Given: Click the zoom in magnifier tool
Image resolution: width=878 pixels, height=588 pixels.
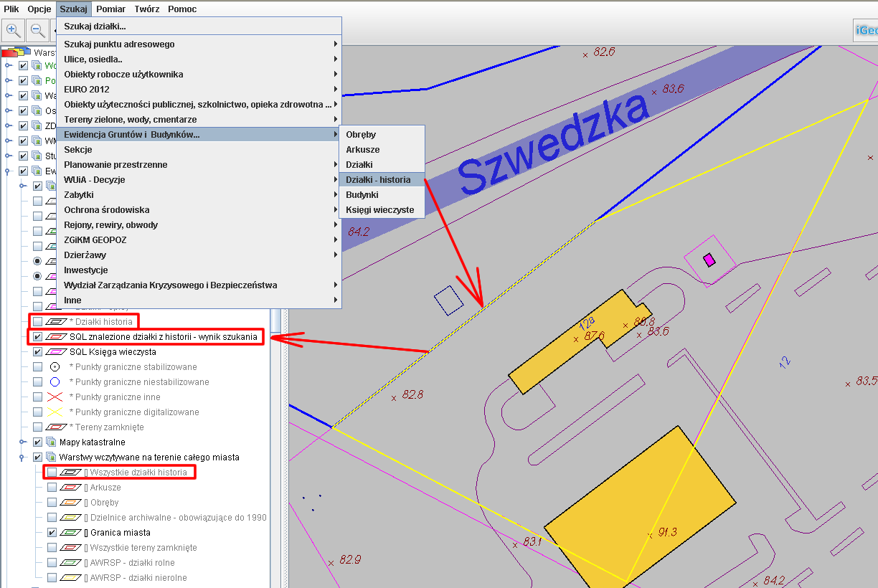Looking at the screenshot, I should coord(14,31).
